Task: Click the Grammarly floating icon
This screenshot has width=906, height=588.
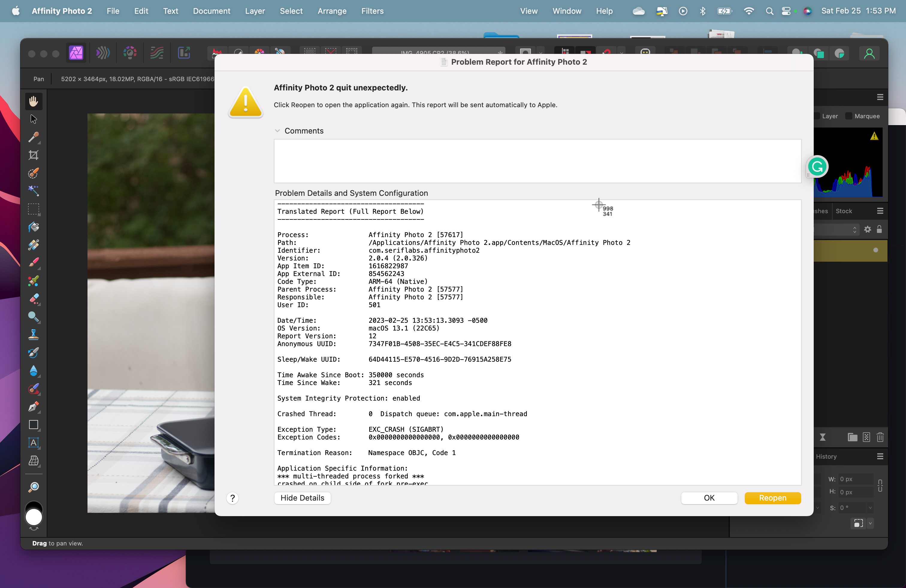Action: point(817,166)
